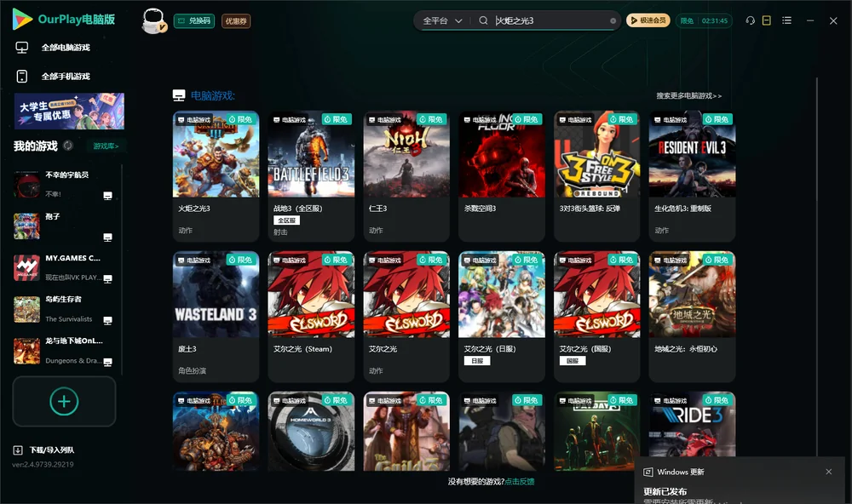Click the 优惠券 coupon button
This screenshot has width=852, height=504.
tap(236, 21)
